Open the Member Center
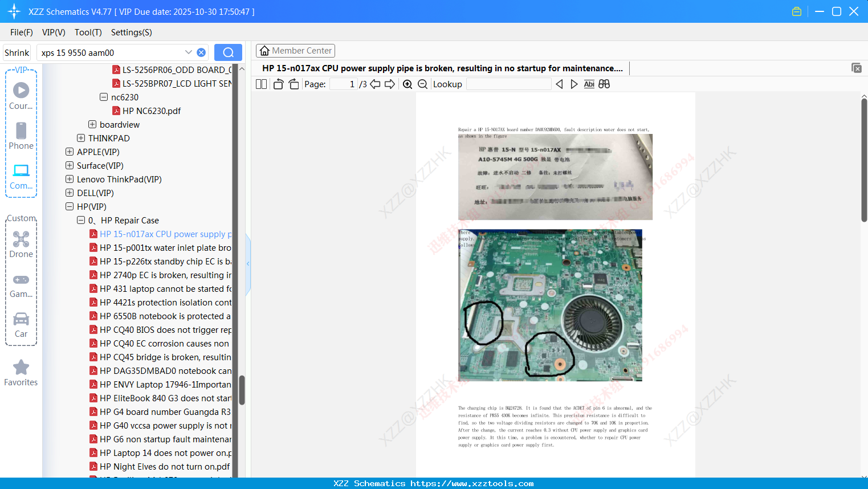Image resolution: width=868 pixels, height=489 pixels. (x=295, y=51)
